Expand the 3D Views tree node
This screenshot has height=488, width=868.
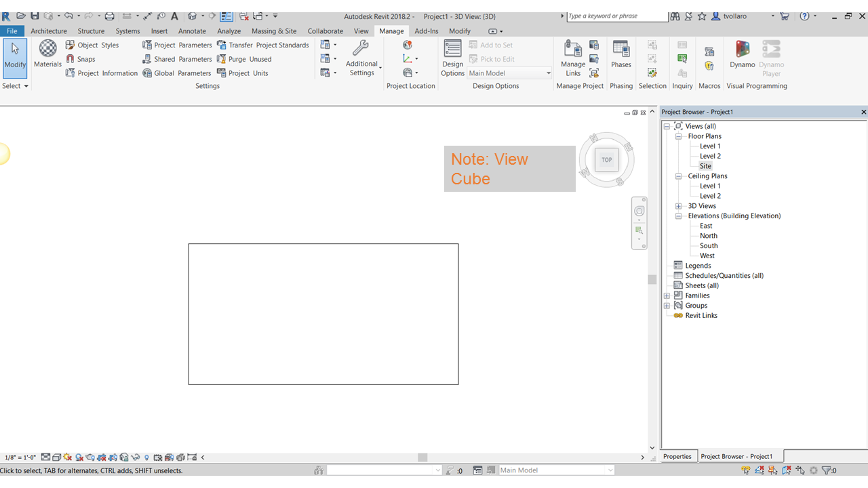click(x=678, y=205)
